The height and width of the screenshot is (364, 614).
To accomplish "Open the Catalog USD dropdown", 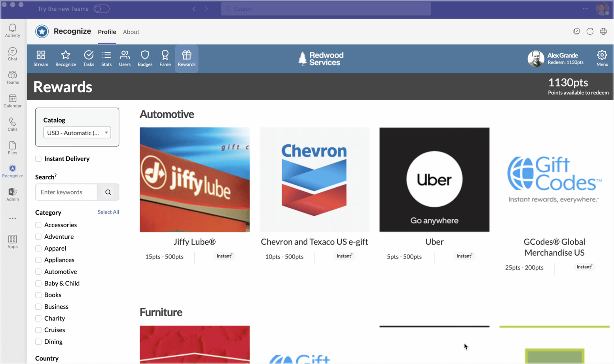I will point(77,133).
